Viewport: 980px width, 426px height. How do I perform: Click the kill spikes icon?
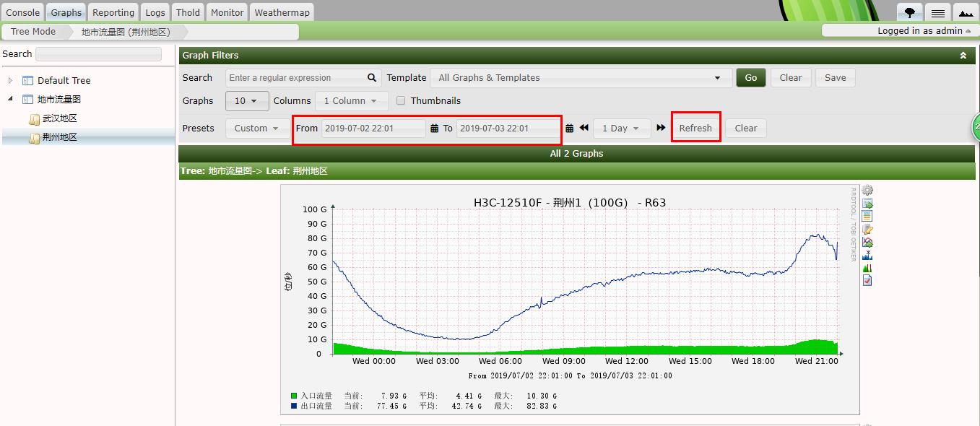pyautogui.click(x=867, y=255)
